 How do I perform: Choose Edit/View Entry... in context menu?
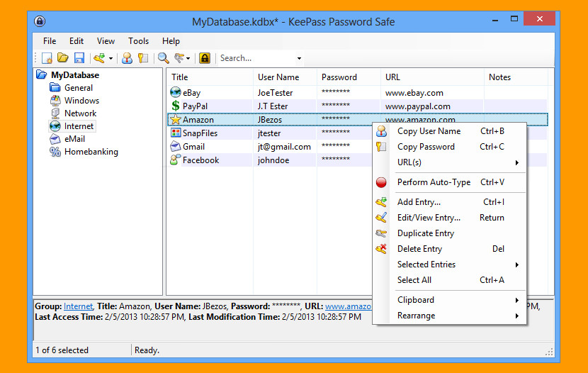[x=450, y=218]
